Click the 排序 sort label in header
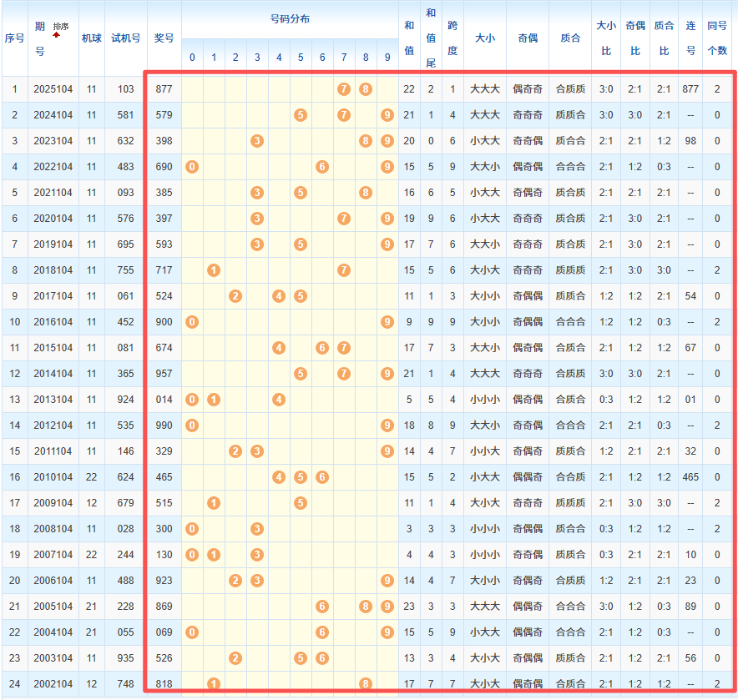Image resolution: width=738 pixels, height=700 pixels. click(61, 27)
